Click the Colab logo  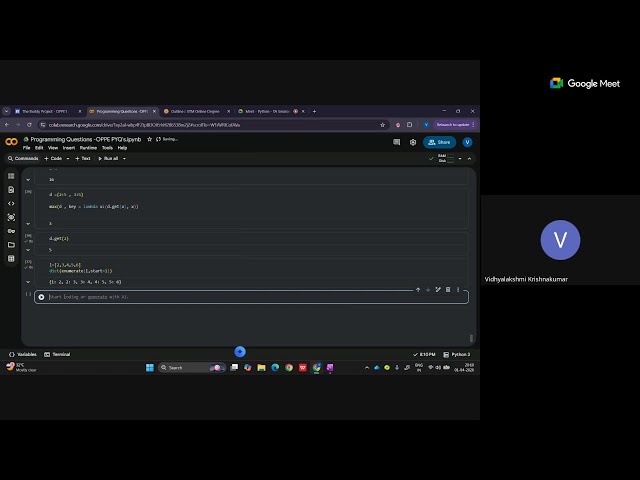(x=11, y=142)
